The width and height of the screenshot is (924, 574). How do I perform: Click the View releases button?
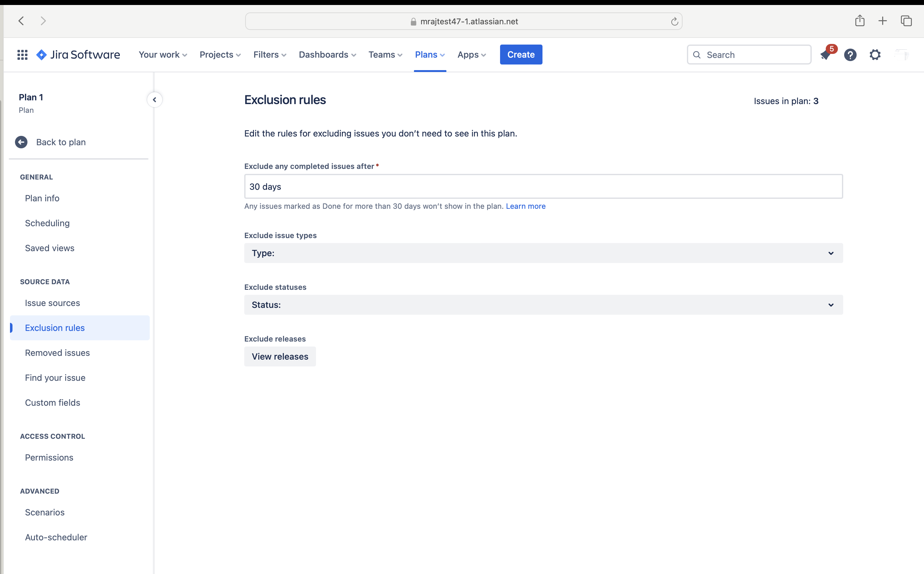(x=280, y=356)
